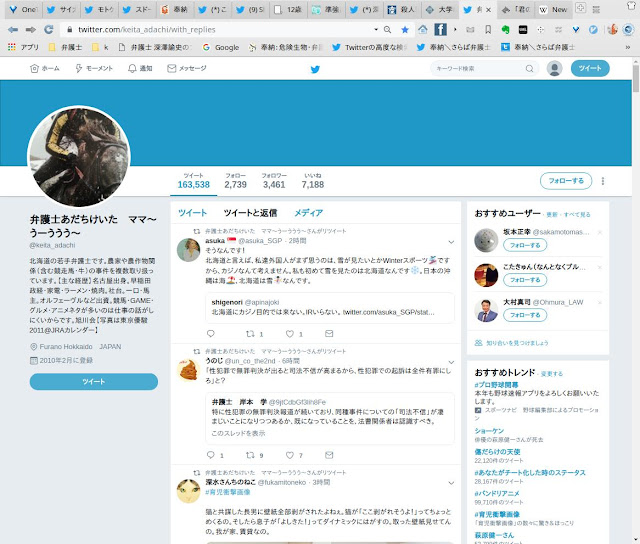Expand the うのじ tweet options chevron
Viewport: 640px width, 544px height.
click(x=451, y=362)
